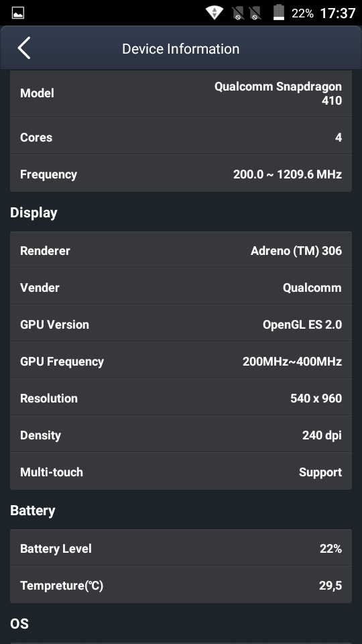Tap the image notification icon in status bar
The height and width of the screenshot is (644, 362).
pos(18,13)
